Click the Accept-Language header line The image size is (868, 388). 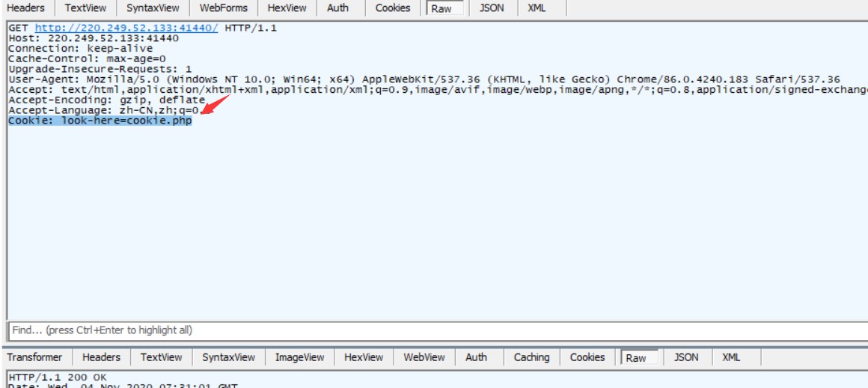[103, 110]
